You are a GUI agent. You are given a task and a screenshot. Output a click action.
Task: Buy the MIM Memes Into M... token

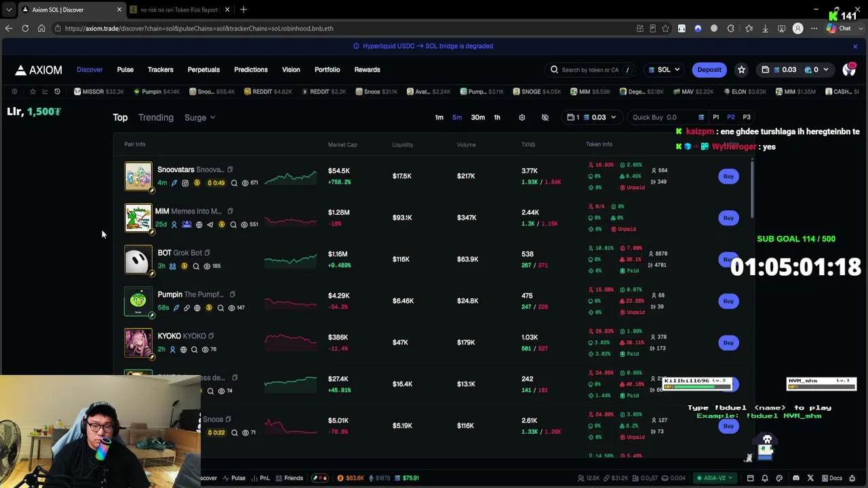pos(728,218)
